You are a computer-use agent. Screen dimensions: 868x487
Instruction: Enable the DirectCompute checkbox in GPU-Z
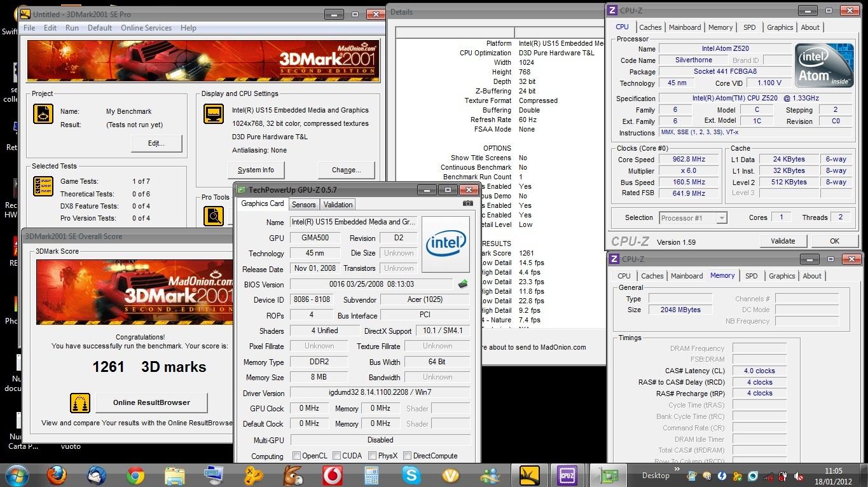[407, 455]
